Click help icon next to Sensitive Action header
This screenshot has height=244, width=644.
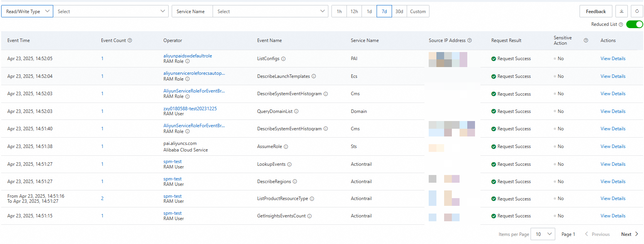point(586,40)
